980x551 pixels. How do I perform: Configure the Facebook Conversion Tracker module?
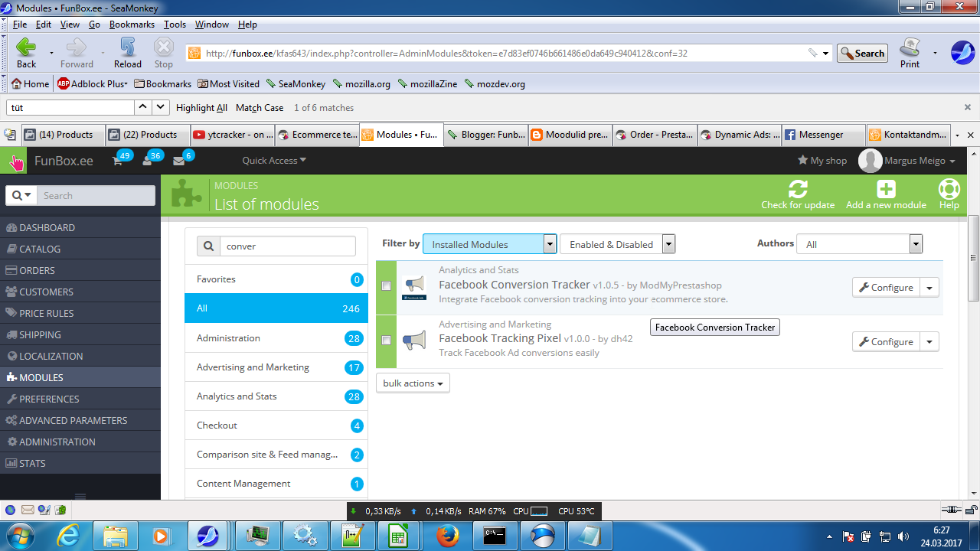(886, 288)
